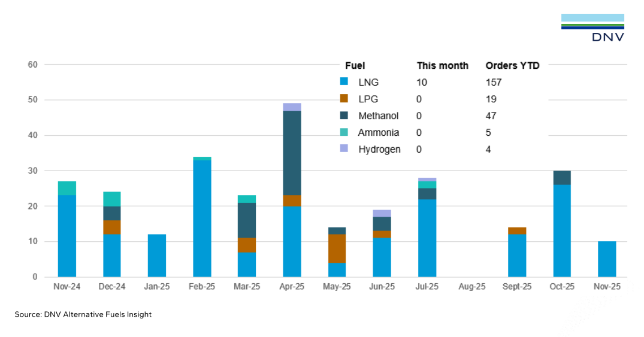The width and height of the screenshot is (644, 337).
Task: Click the 'Orders YTD' column header
Action: [x=512, y=66]
